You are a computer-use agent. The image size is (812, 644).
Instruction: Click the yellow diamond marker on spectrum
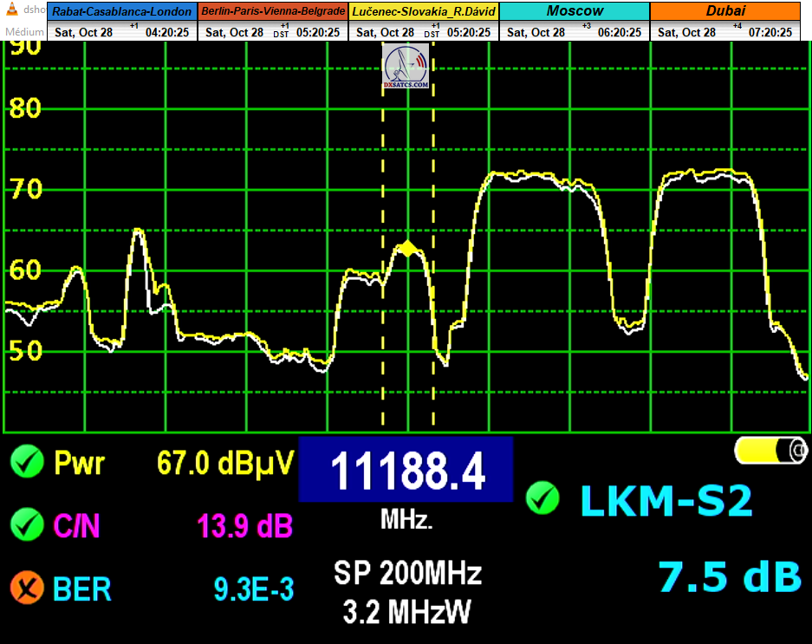pos(406,250)
